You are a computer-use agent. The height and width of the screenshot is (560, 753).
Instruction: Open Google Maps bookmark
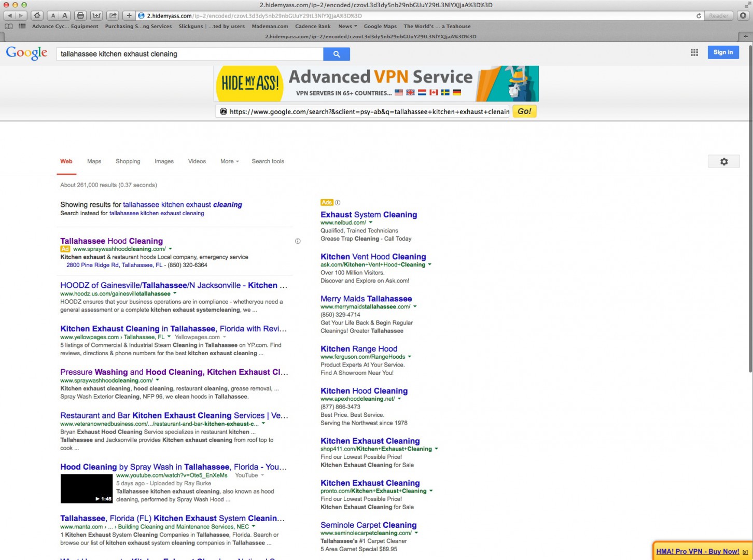tap(380, 26)
